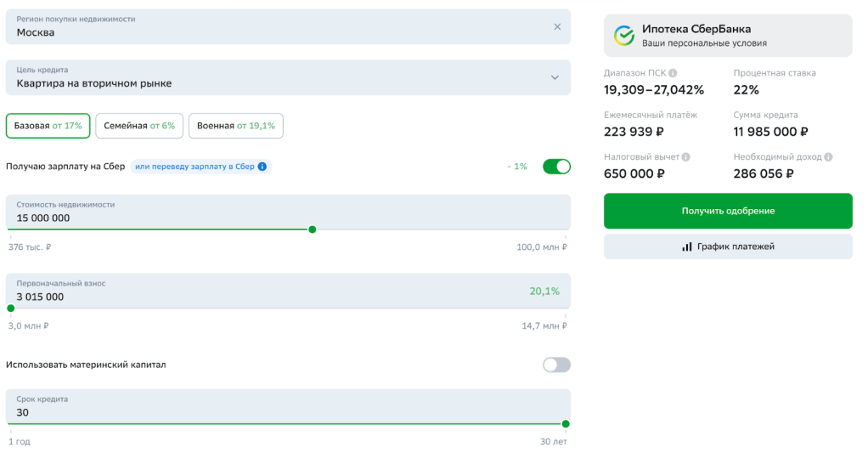
Task: Select the Базовая от 17% program
Action: tap(48, 126)
